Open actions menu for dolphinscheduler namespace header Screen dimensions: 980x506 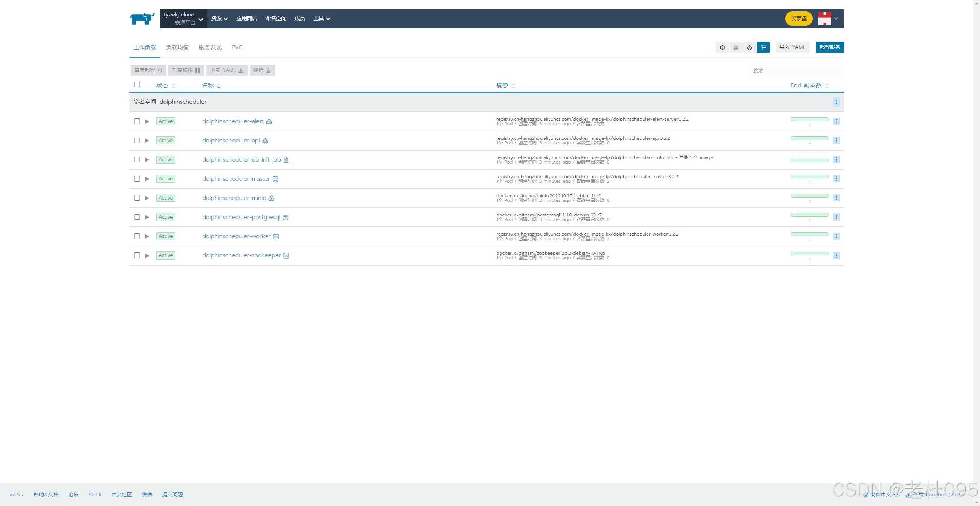pos(836,102)
